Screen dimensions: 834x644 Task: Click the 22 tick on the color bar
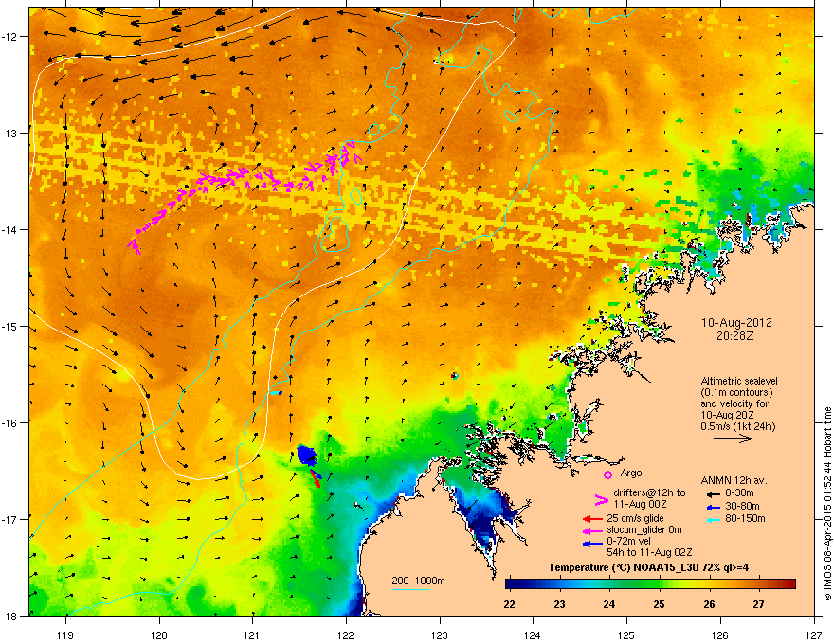509,604
